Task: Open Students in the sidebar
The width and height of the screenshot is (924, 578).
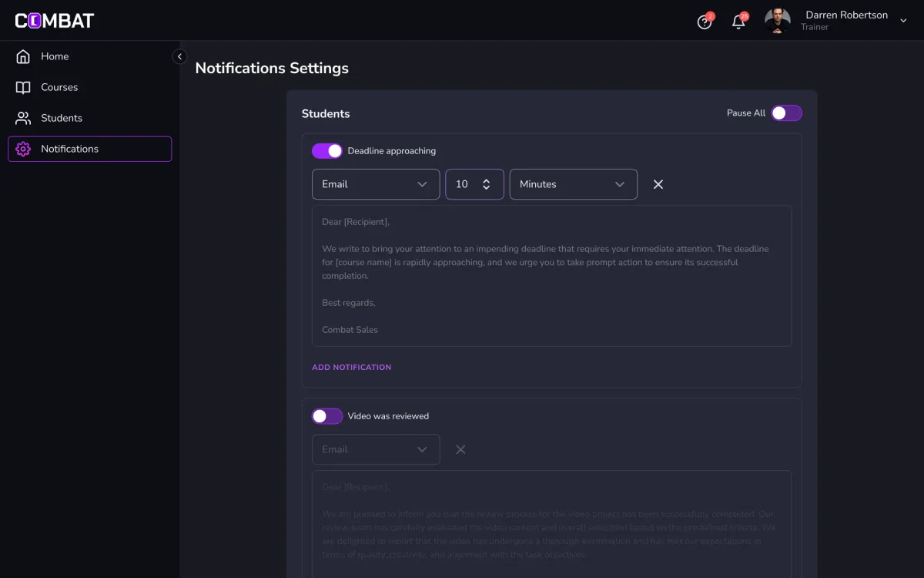Action: [x=89, y=118]
